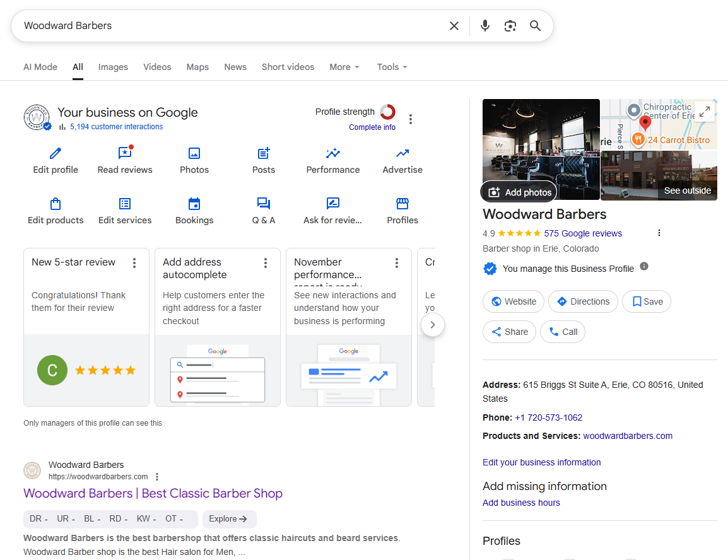This screenshot has height=560, width=728.
Task: Open Read reviews icon
Action: 125,153
